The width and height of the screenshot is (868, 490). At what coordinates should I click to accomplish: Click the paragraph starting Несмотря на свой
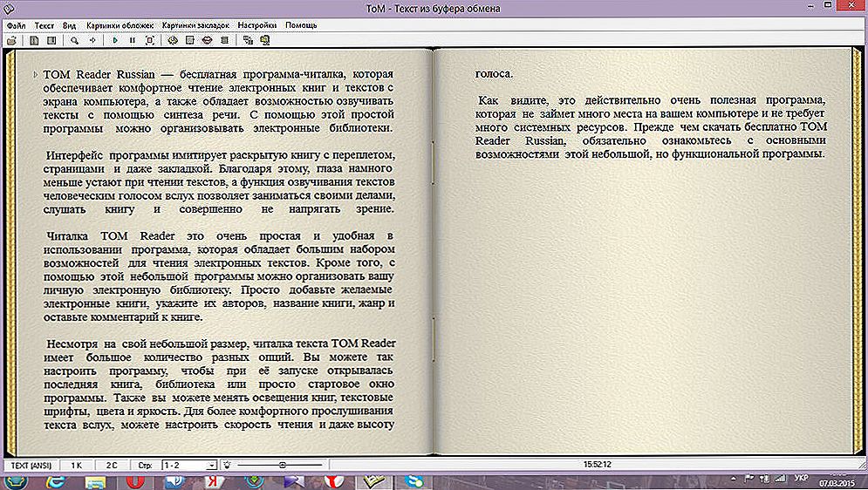point(219,384)
